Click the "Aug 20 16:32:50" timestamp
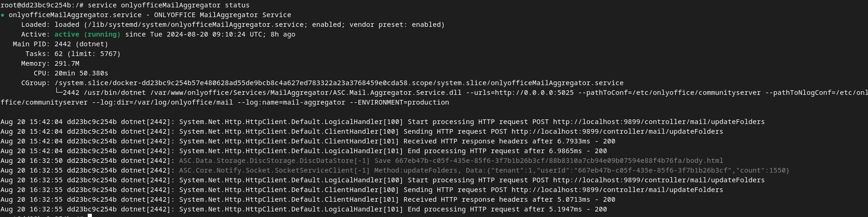The height and width of the screenshot is (217, 868). (32, 161)
